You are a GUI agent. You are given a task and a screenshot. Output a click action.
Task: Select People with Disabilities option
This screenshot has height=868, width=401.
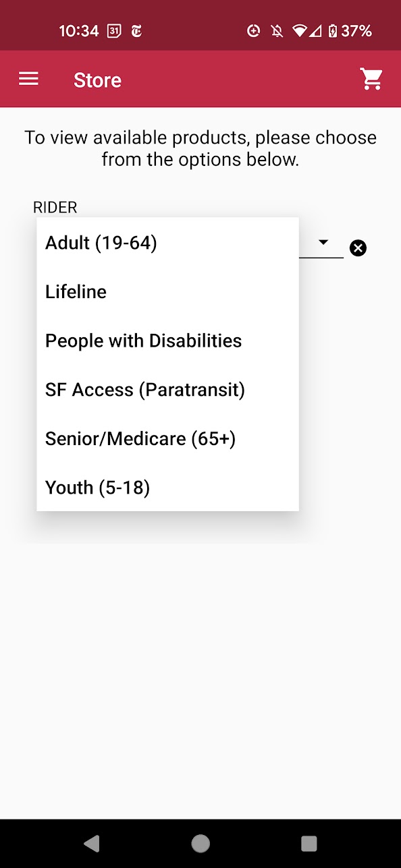pyautogui.click(x=167, y=341)
